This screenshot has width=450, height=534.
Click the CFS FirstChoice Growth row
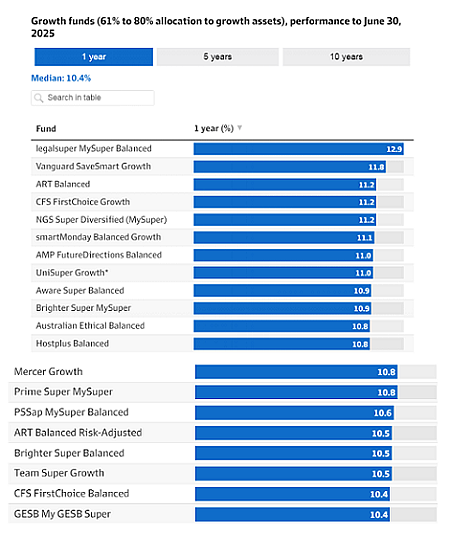(222, 202)
